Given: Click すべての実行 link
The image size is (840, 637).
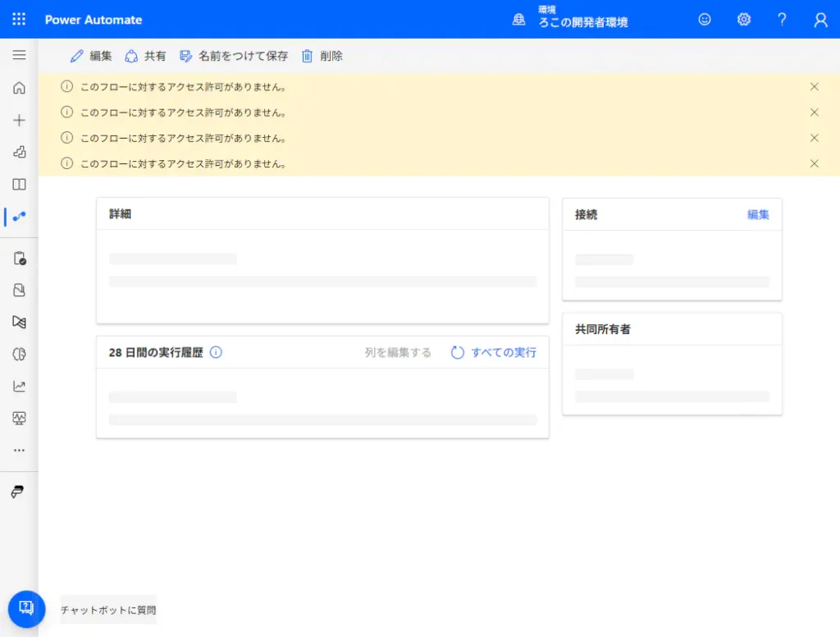Looking at the screenshot, I should 493,352.
